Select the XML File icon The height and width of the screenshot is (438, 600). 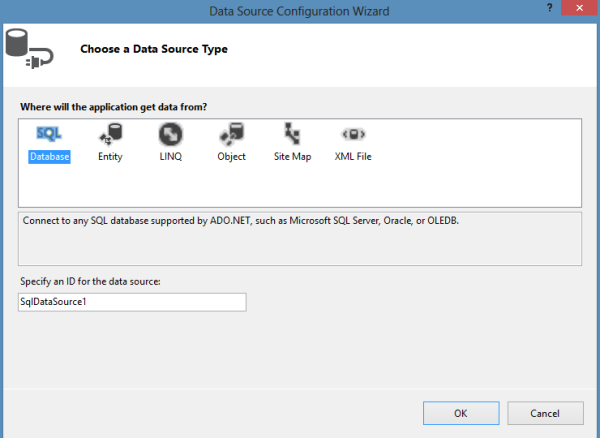pos(353,133)
